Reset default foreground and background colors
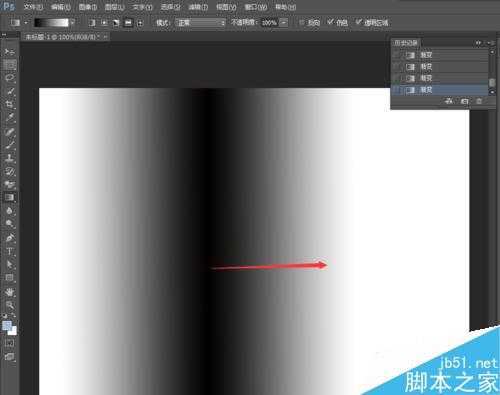Screen dimensions: 500x395 [4, 316]
